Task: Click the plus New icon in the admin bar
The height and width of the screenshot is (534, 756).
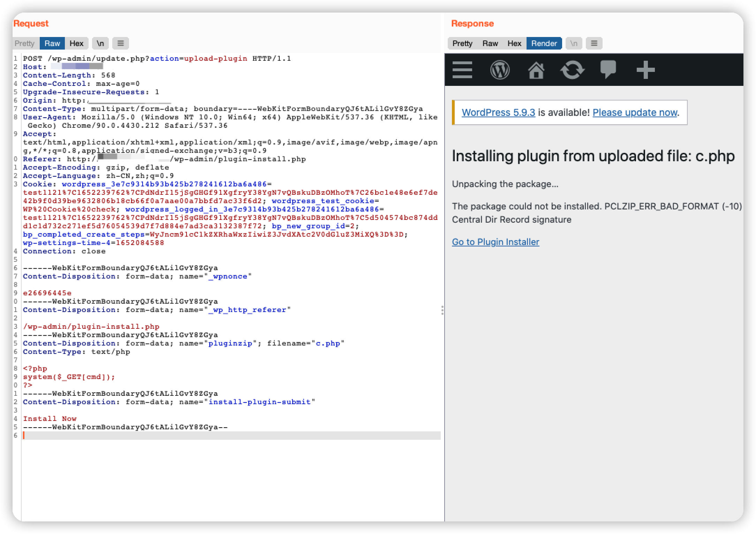Action: pos(646,70)
